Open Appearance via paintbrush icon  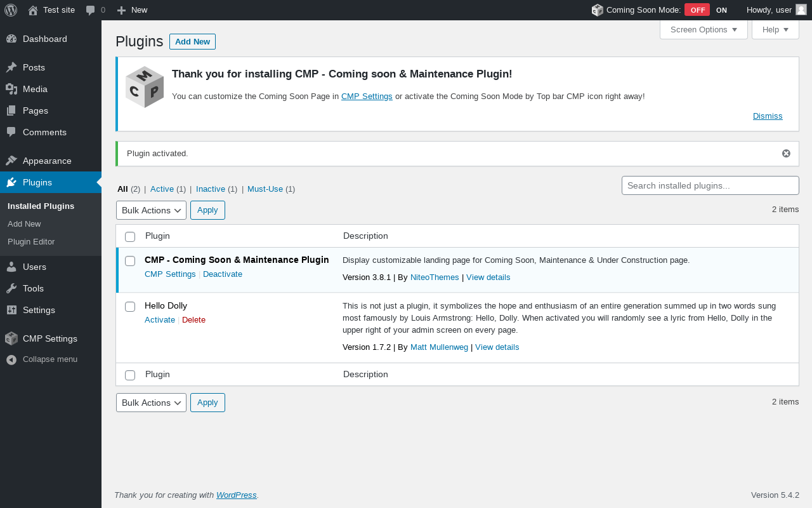tap(11, 161)
